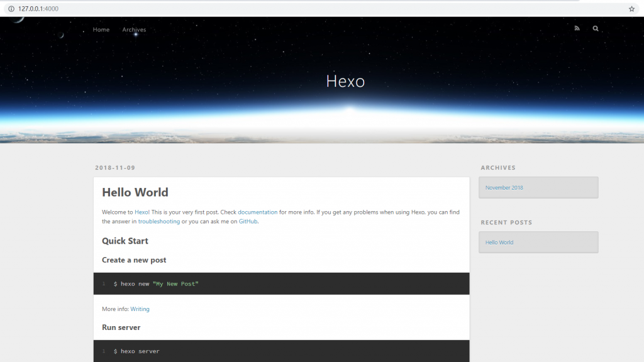The width and height of the screenshot is (644, 362).
Task: View site information icon in address bar
Action: click(11, 9)
